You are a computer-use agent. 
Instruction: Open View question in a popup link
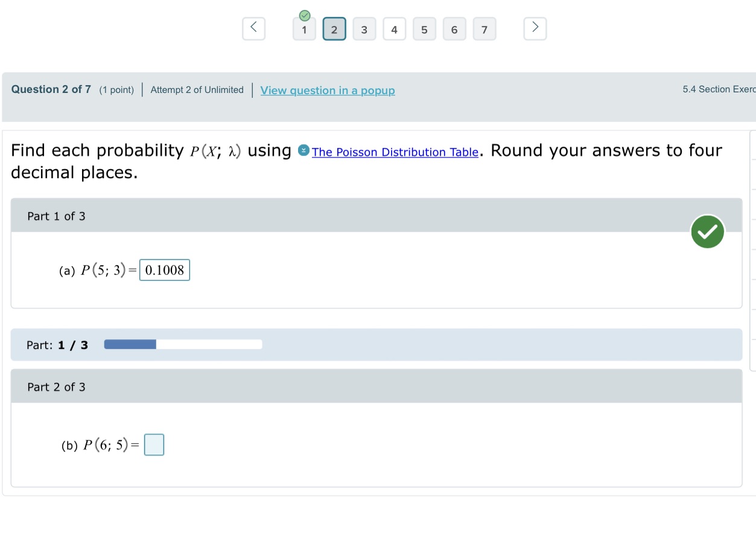[x=328, y=91]
